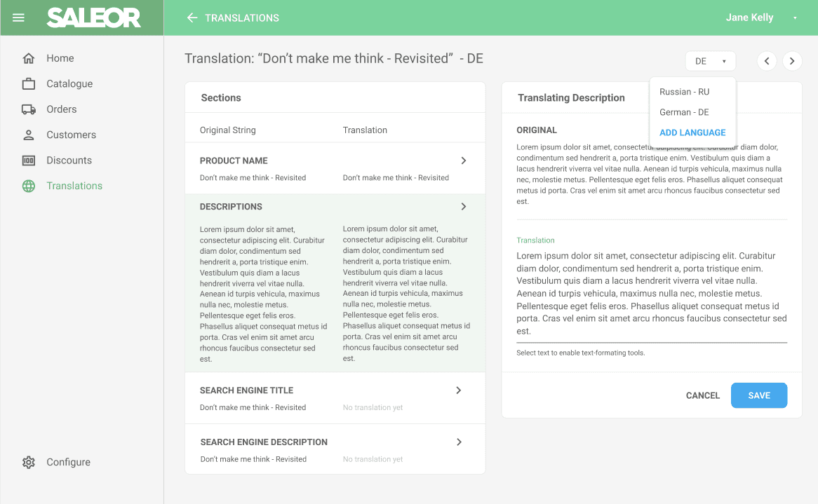
Task: Select Russian - RU from language list
Action: pos(685,92)
